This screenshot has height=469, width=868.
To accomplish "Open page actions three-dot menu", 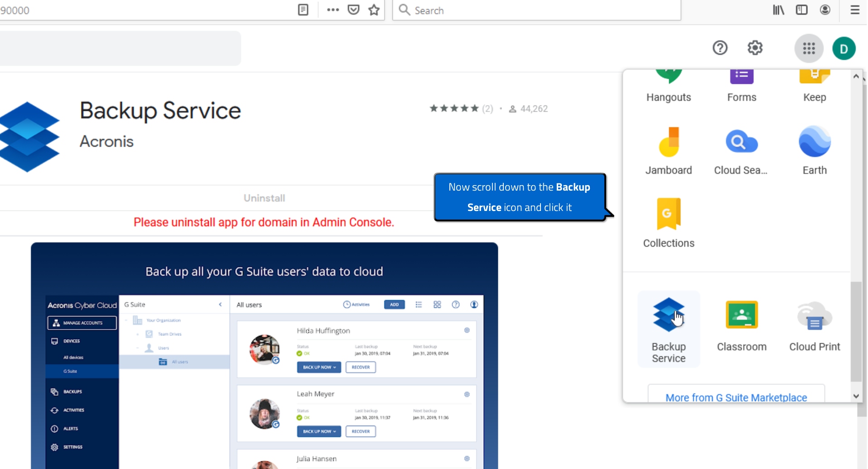I will pos(333,10).
